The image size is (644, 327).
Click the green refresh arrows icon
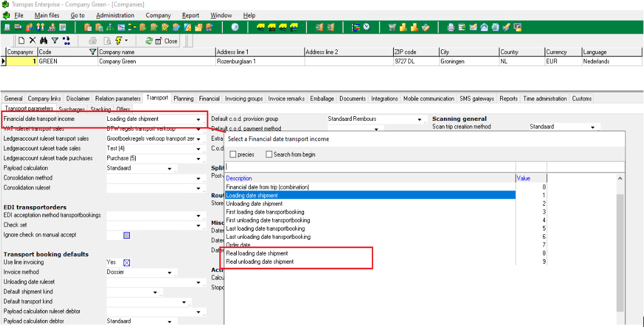(x=149, y=41)
